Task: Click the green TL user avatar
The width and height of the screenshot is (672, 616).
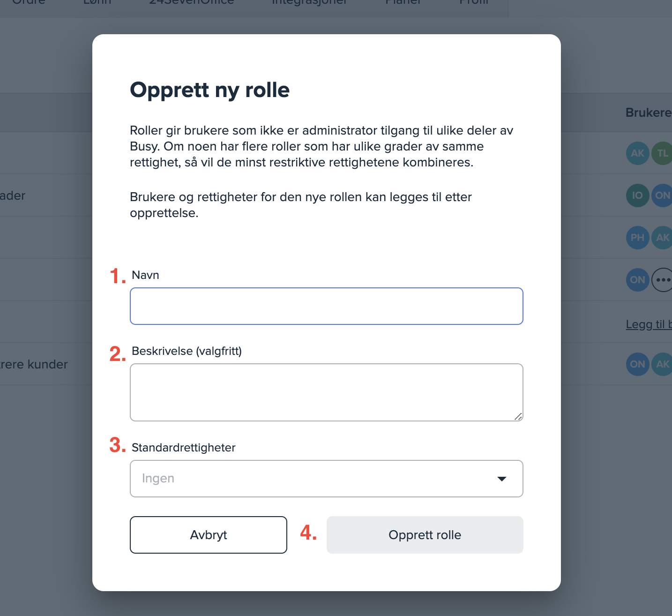Action: pyautogui.click(x=663, y=153)
